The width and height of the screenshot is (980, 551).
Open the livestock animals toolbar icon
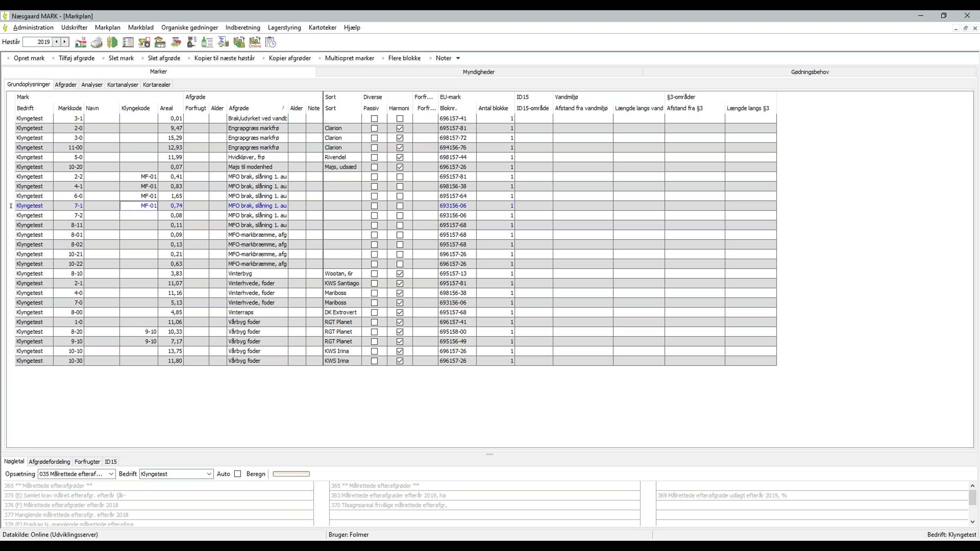[x=176, y=42]
